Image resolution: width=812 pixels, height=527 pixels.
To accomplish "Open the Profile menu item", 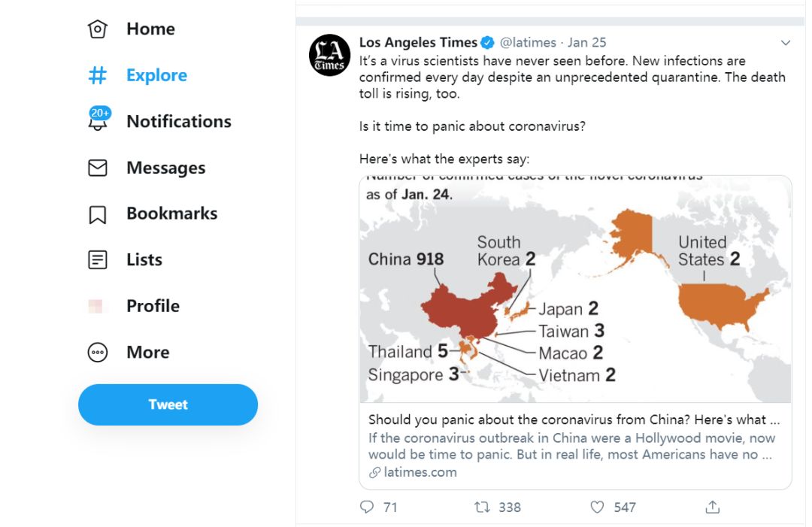I will click(x=153, y=306).
